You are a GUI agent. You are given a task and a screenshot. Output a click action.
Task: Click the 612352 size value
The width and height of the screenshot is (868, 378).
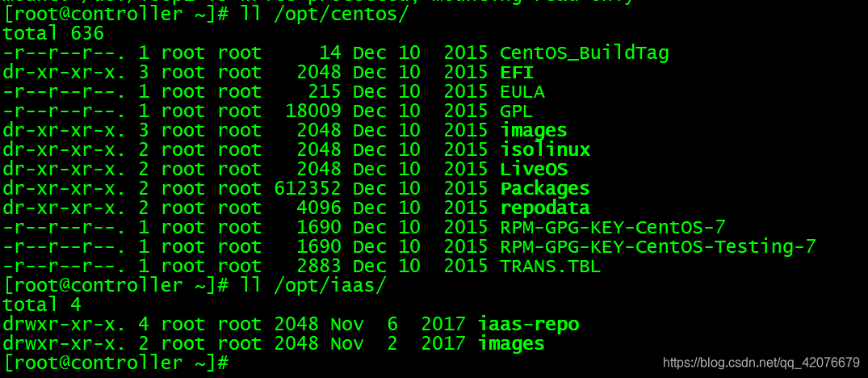pyautogui.click(x=308, y=189)
